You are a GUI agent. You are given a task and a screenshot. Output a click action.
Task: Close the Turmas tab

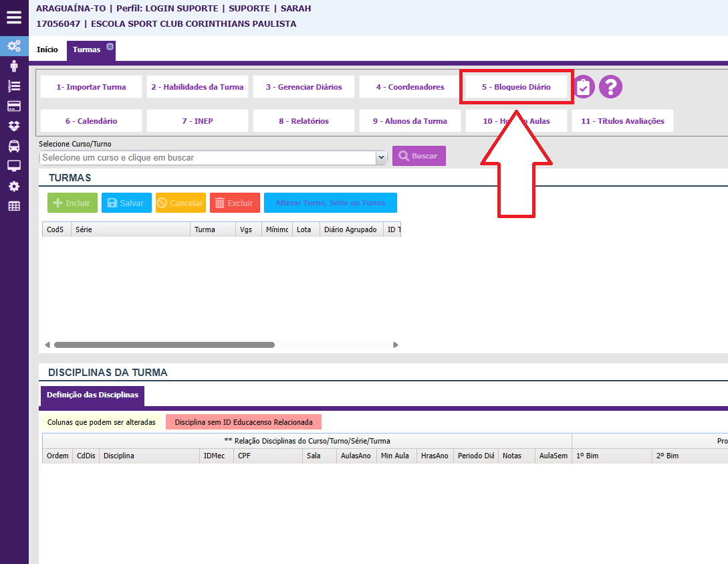[x=110, y=46]
